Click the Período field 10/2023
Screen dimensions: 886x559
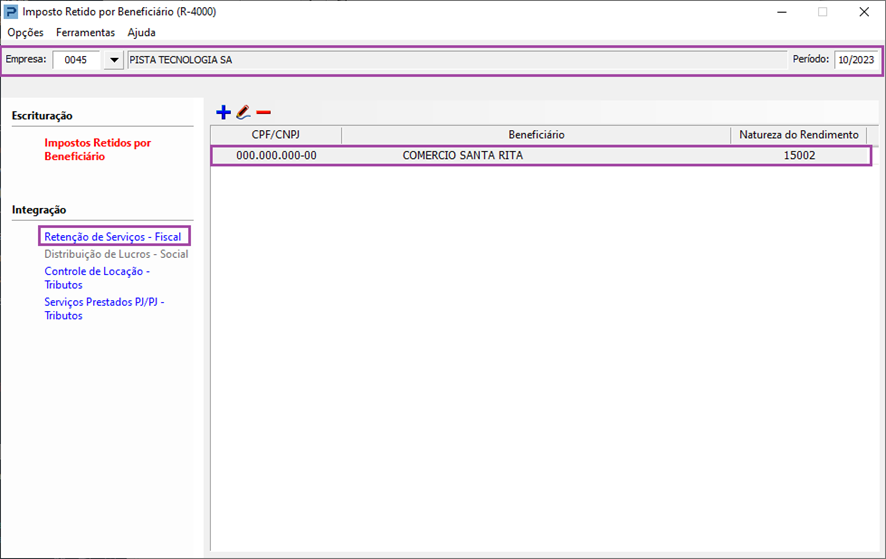(x=856, y=60)
